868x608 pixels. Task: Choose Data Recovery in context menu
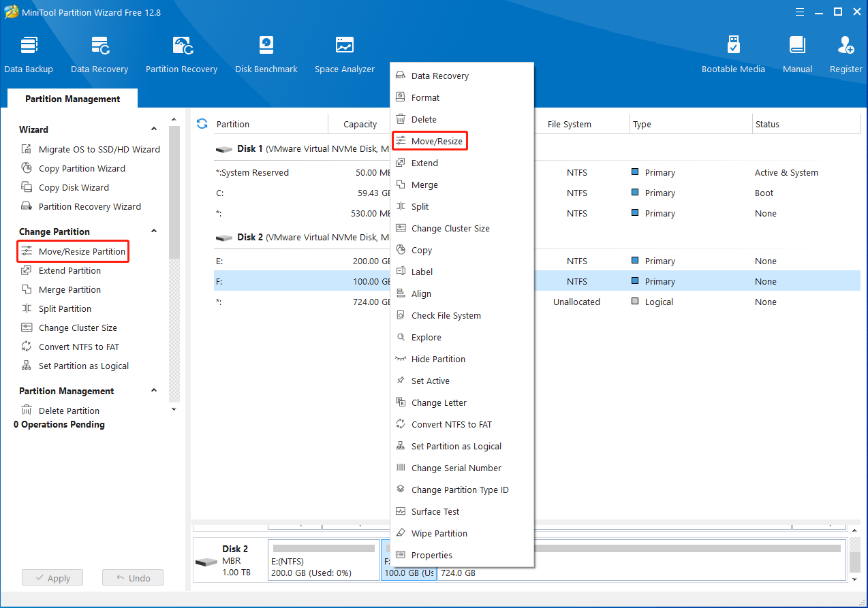462,76
